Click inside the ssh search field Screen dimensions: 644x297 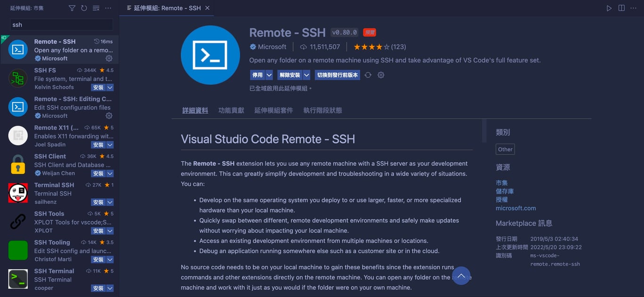(x=60, y=24)
